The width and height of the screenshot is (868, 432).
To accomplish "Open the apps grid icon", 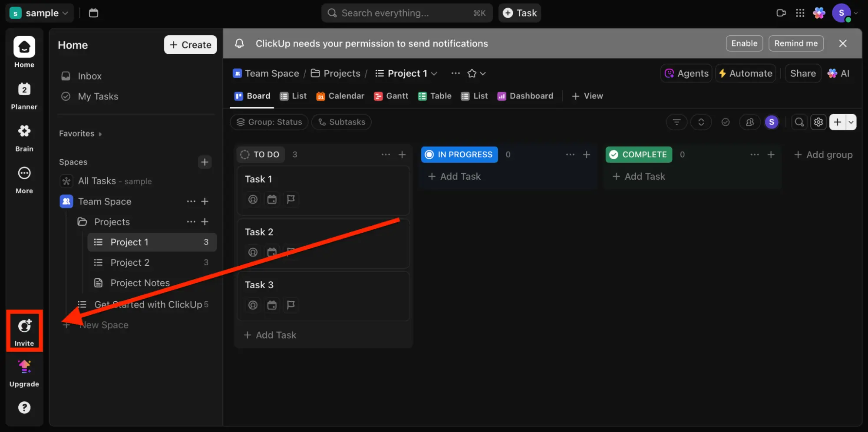I will [x=800, y=13].
